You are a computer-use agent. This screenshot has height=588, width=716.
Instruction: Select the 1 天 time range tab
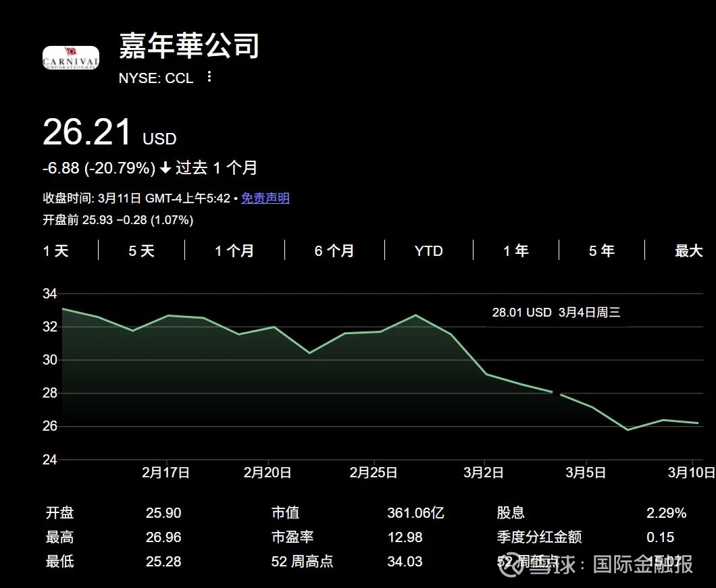[x=55, y=250]
